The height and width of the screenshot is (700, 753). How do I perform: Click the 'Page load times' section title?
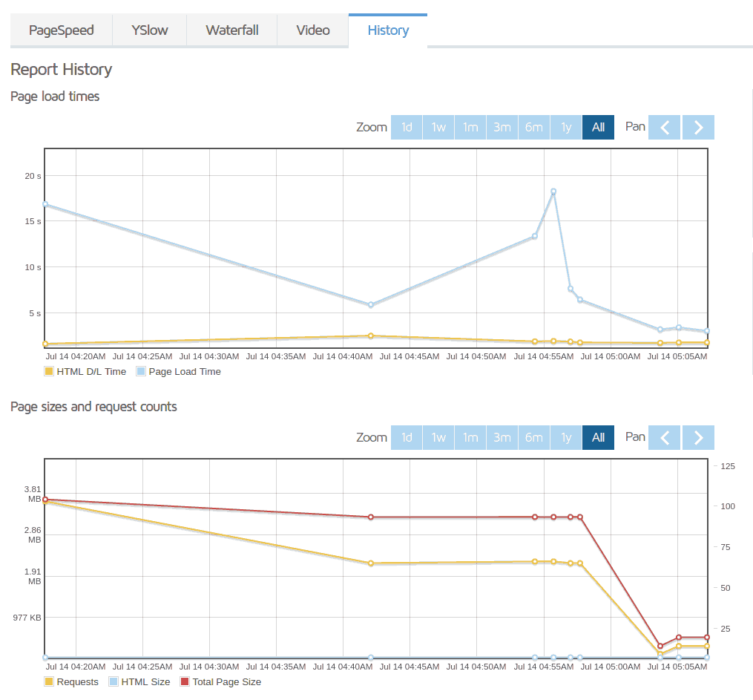tap(55, 97)
